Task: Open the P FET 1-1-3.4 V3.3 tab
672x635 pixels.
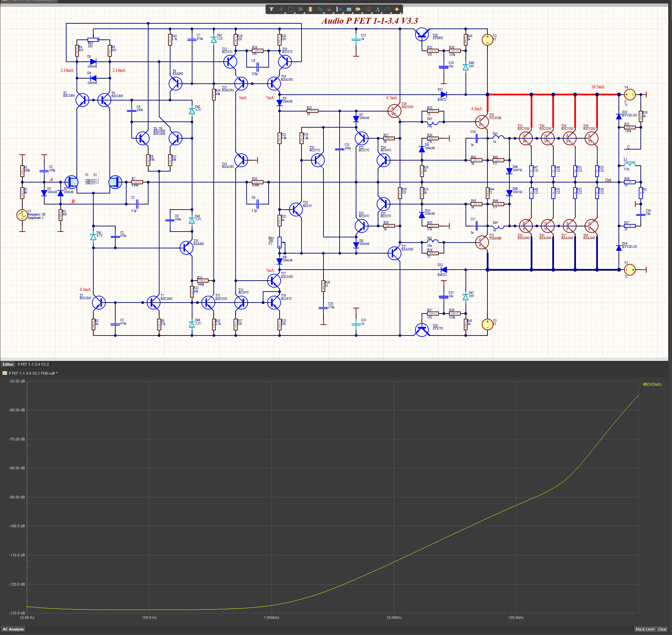Action: coord(33,364)
